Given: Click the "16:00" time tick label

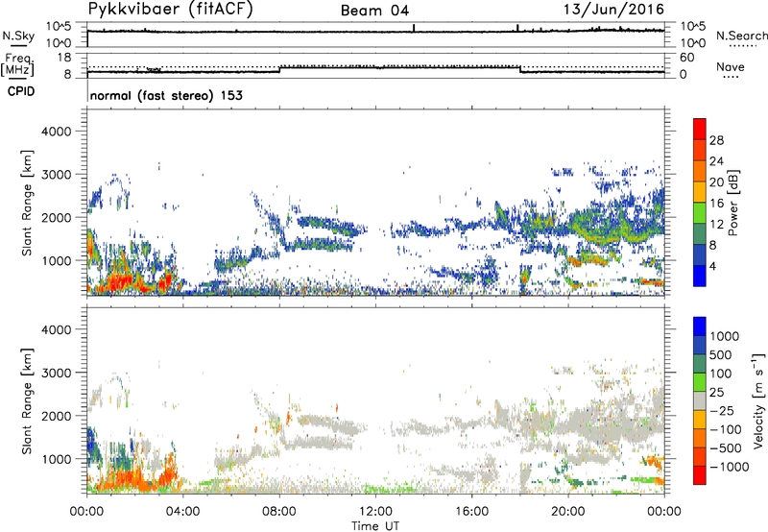Looking at the screenshot, I should [x=471, y=512].
